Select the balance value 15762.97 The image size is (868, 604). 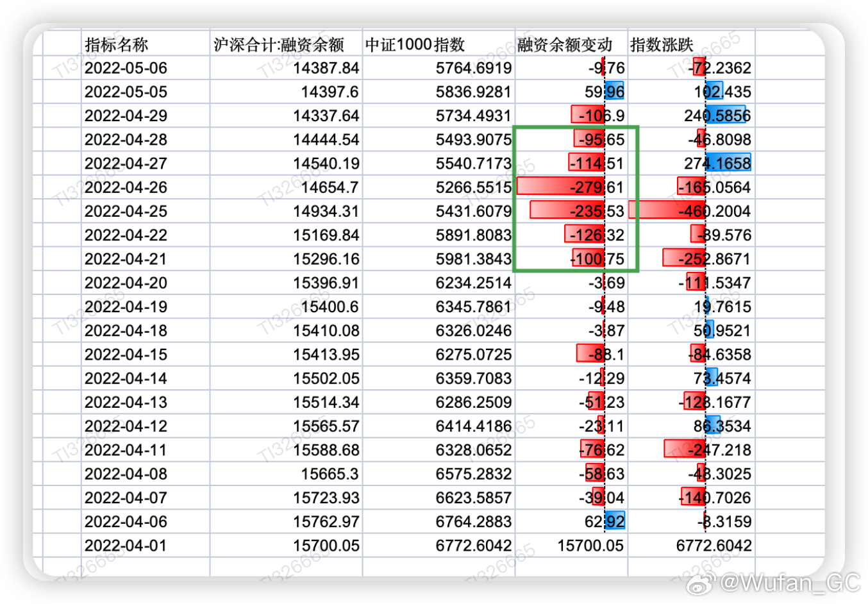286,521
